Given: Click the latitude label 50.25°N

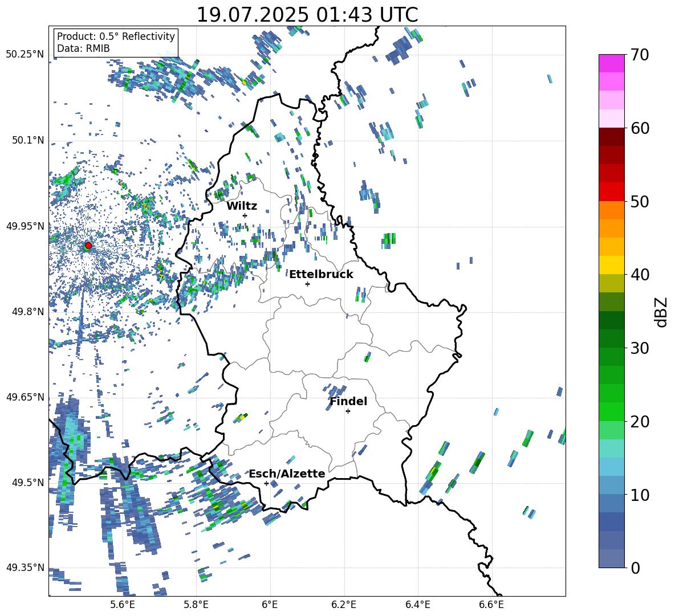Looking at the screenshot, I should (25, 55).
